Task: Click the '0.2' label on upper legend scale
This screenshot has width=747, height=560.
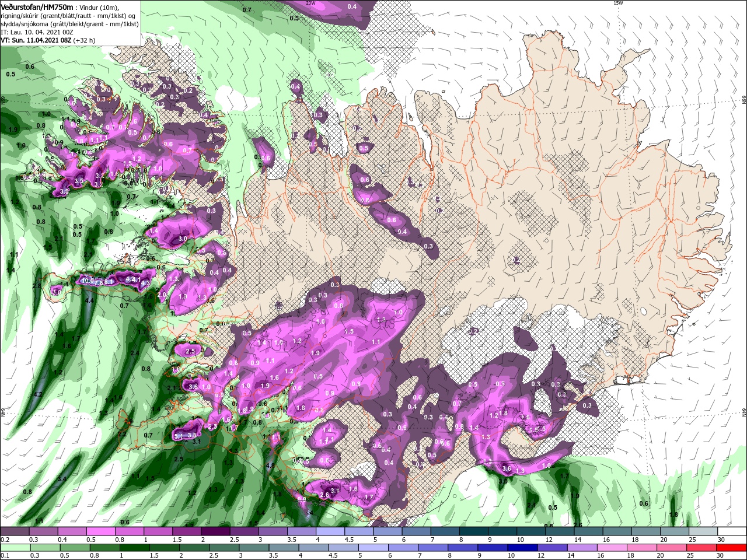Action: tap(5, 540)
